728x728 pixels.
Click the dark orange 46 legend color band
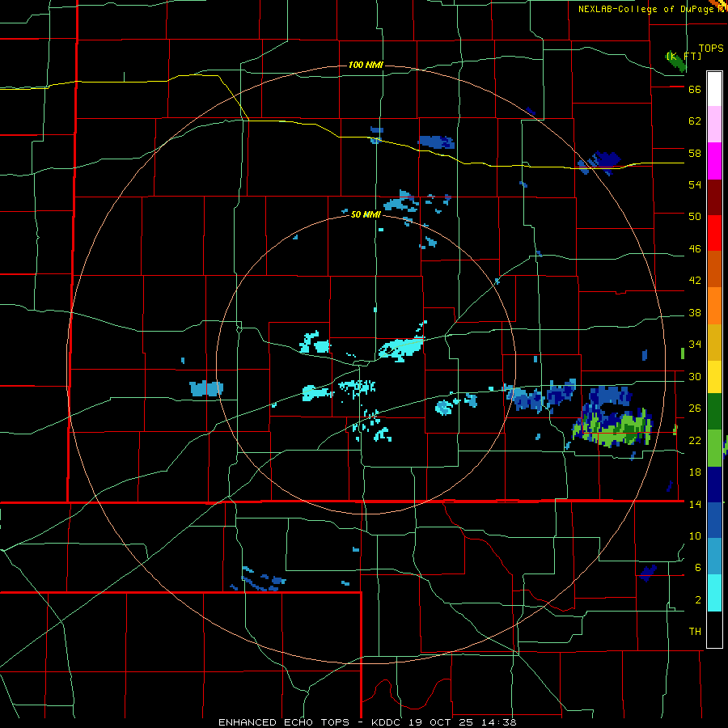(x=714, y=269)
